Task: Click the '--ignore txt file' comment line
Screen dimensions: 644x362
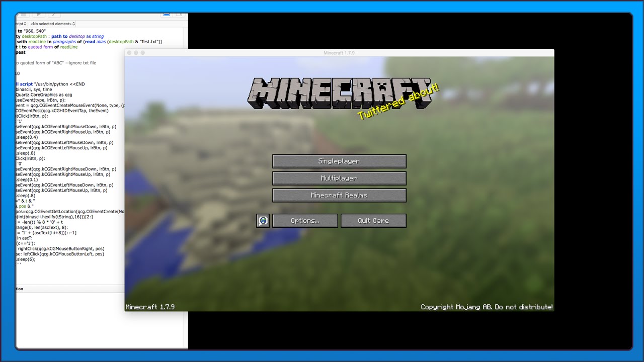Action: point(80,63)
